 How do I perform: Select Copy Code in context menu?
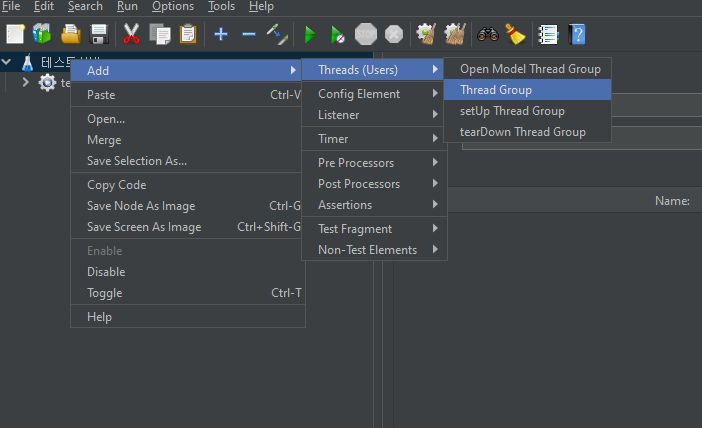[x=188, y=185]
